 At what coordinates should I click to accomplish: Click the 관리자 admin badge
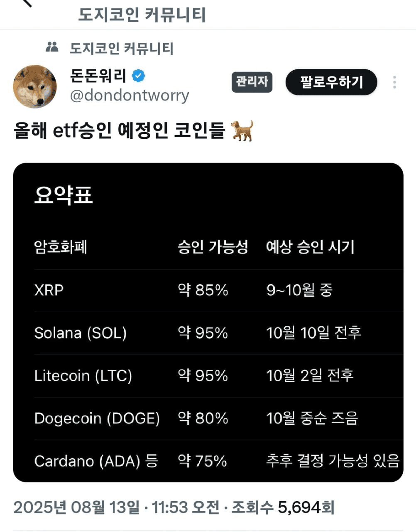tap(252, 81)
